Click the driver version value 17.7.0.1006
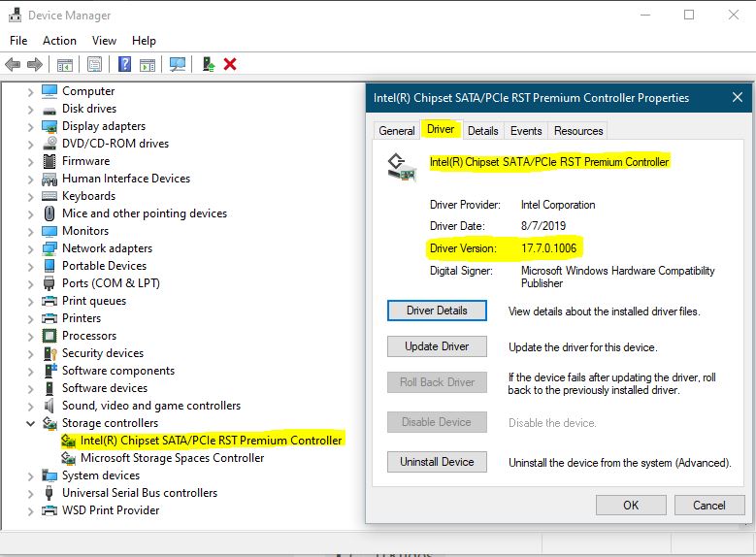 tap(548, 248)
